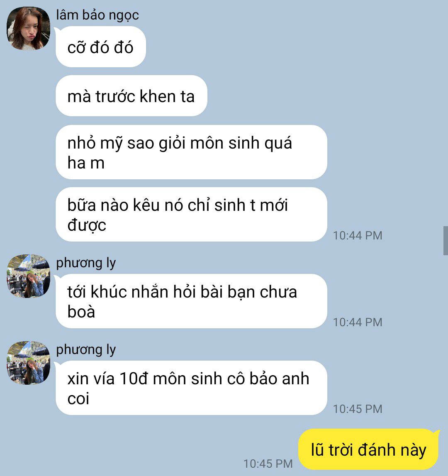Tap the 10:45 PM timestamp beside yellow bubble

pos(268,464)
